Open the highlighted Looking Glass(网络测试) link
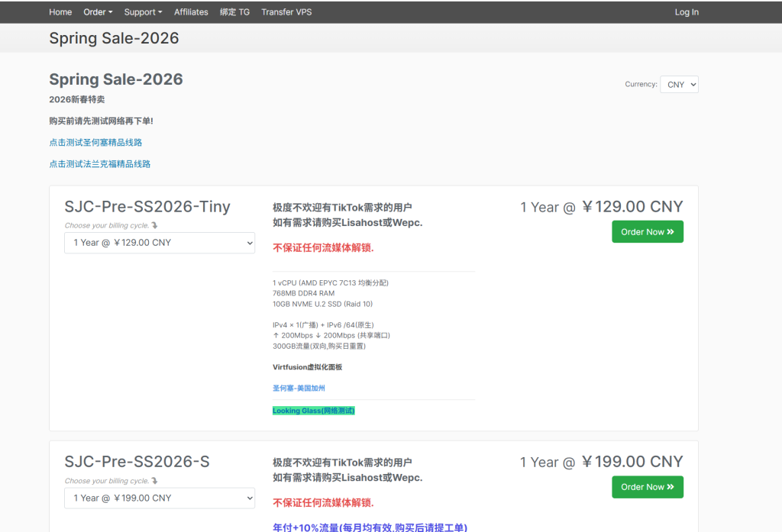The image size is (782, 532). (x=314, y=411)
